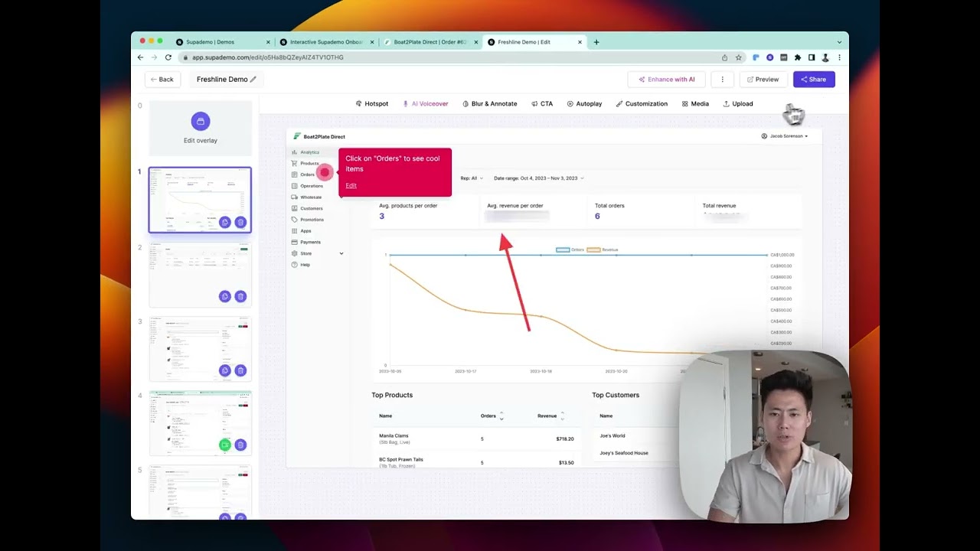Toggle the Revenue legend swatch in chart
The image size is (980, 551).
coord(593,249)
